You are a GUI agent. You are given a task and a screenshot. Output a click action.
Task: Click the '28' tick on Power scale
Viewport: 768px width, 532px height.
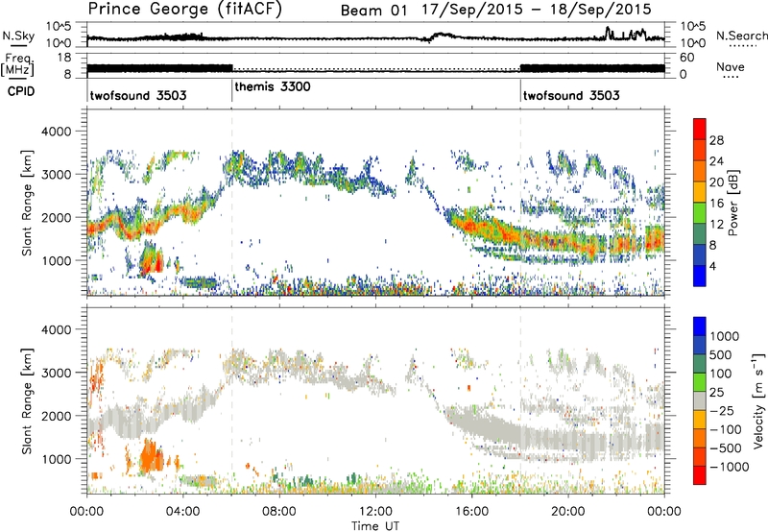tap(716, 140)
